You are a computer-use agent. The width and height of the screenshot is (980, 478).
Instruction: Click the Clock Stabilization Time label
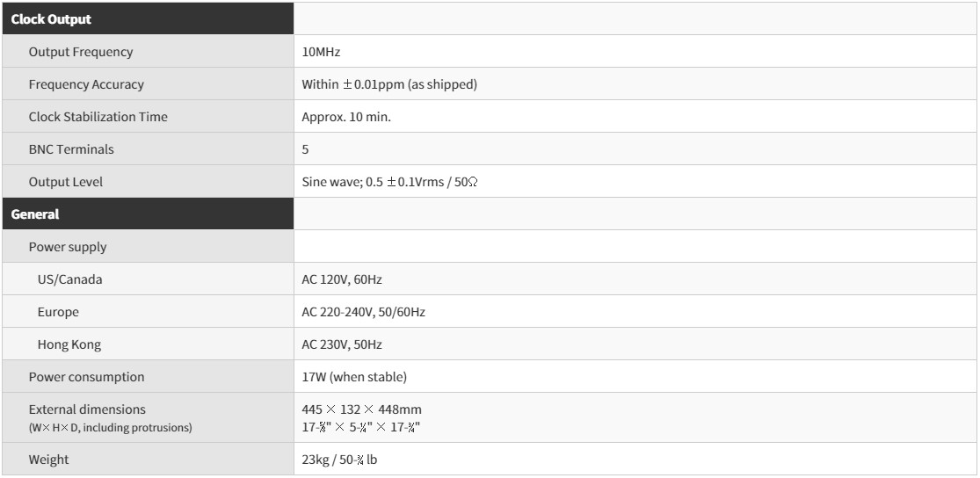[x=98, y=117]
